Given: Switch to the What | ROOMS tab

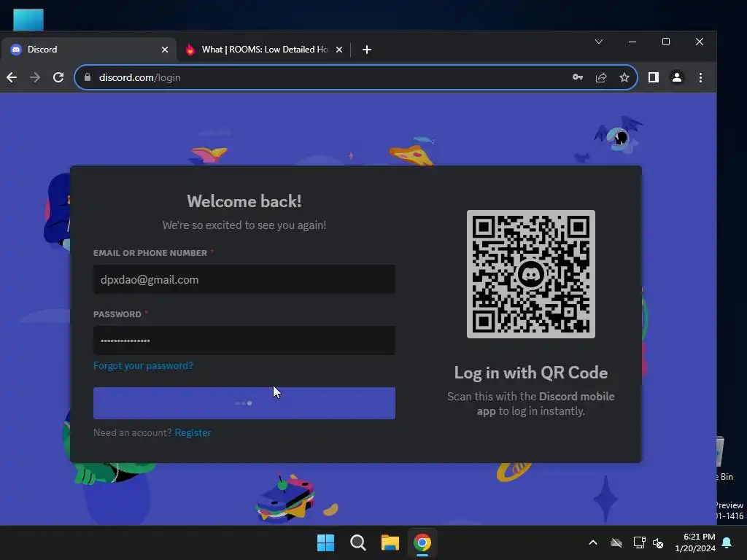Looking at the screenshot, I should pyautogui.click(x=264, y=50).
